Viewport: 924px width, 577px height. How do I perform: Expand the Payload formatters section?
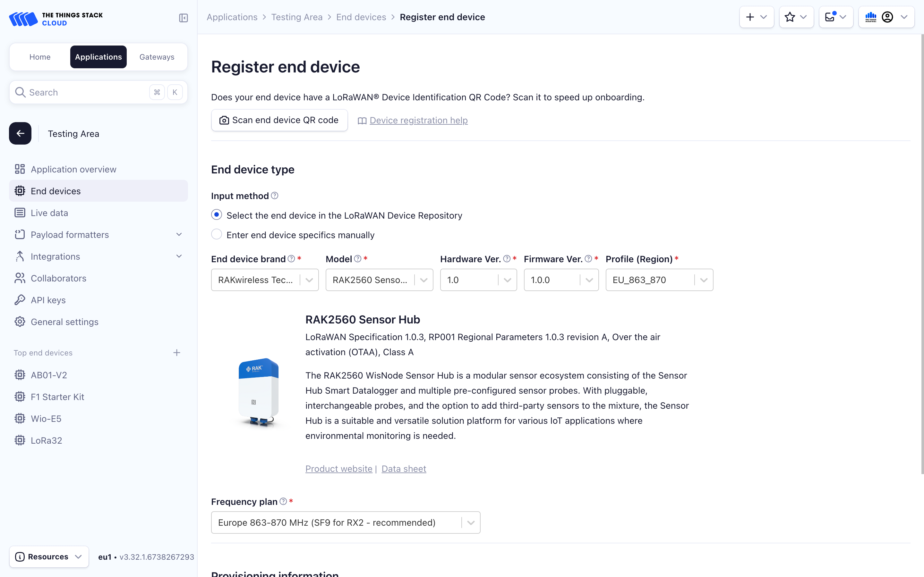click(x=70, y=235)
